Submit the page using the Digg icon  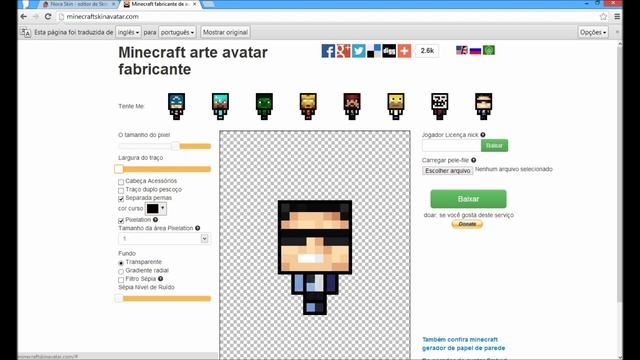pos(389,51)
